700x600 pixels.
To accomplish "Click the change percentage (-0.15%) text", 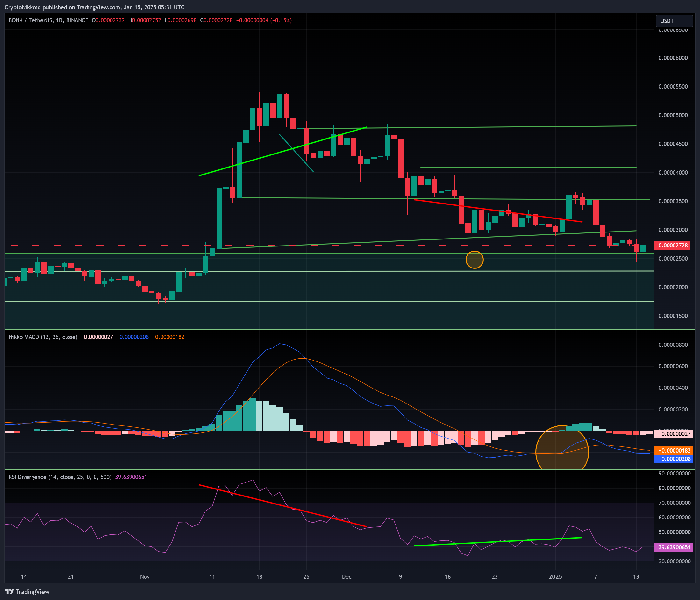I will point(281,20).
